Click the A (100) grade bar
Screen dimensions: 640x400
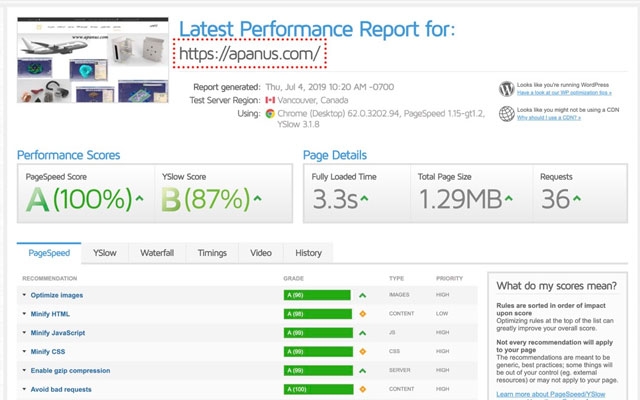[x=319, y=389]
